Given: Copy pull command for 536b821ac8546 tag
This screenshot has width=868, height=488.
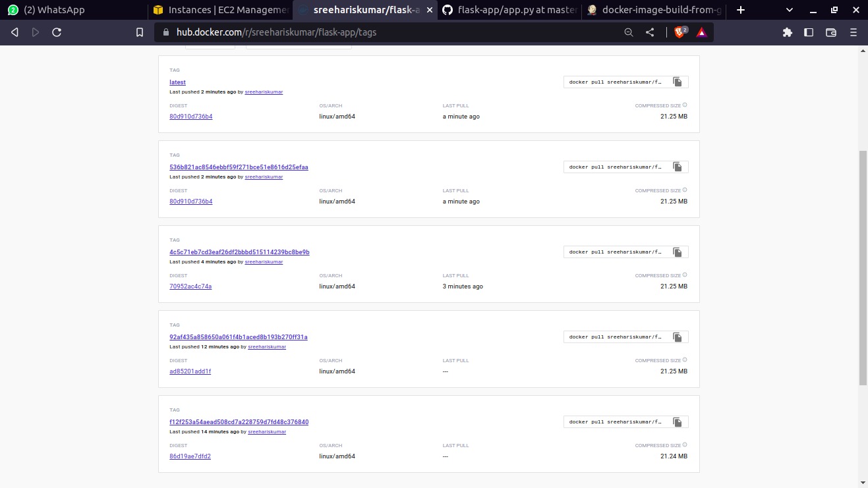Looking at the screenshot, I should [x=678, y=167].
